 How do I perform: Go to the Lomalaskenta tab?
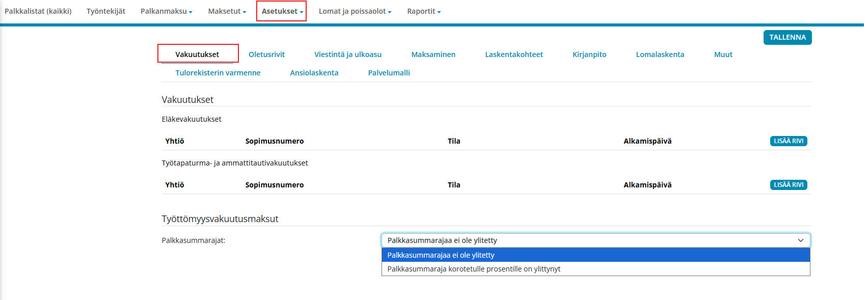point(660,54)
